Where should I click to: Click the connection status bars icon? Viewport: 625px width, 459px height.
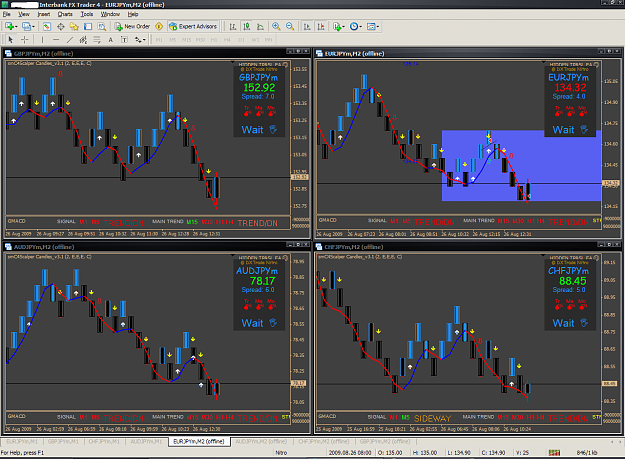point(554,453)
